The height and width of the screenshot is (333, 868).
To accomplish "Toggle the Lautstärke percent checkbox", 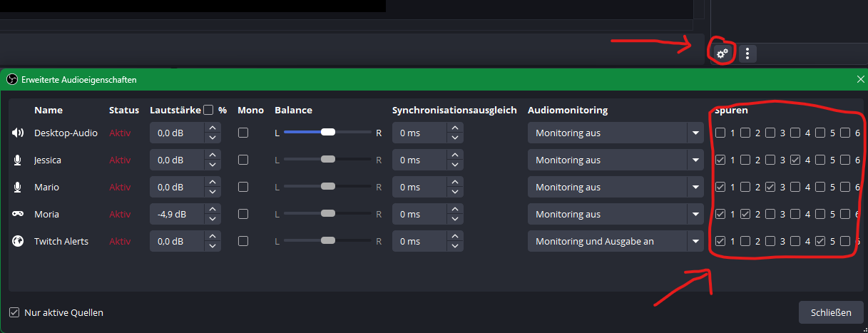I will tap(208, 110).
